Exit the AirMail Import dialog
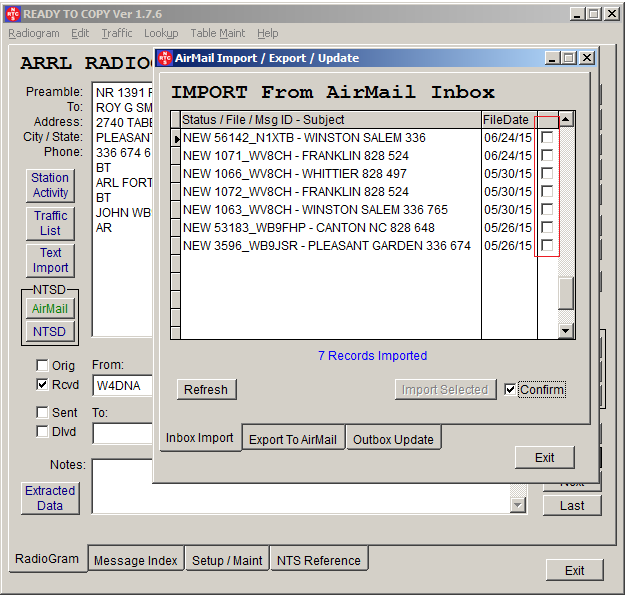Screen dimensions: 628x599 545,457
